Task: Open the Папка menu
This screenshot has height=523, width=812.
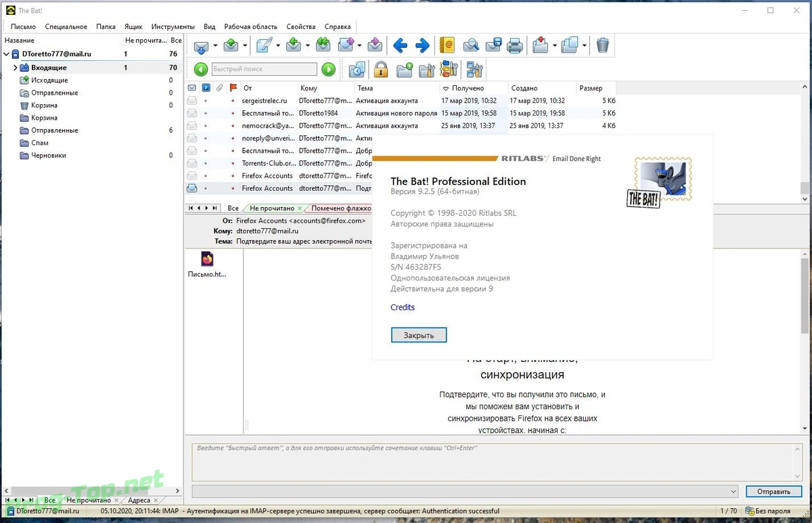Action: coord(106,26)
